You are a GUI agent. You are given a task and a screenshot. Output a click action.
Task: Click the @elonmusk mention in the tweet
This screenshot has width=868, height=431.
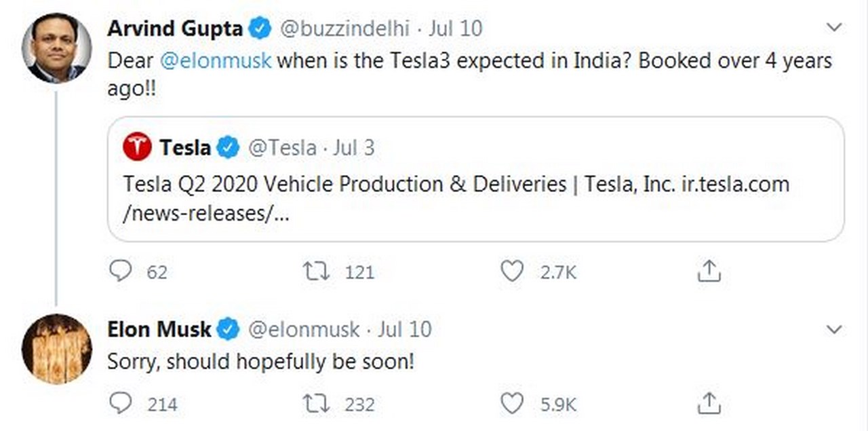pos(216,60)
